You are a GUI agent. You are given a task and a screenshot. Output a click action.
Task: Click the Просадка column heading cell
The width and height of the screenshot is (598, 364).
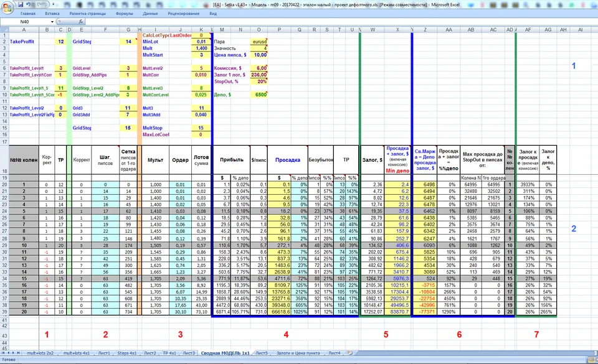click(288, 160)
